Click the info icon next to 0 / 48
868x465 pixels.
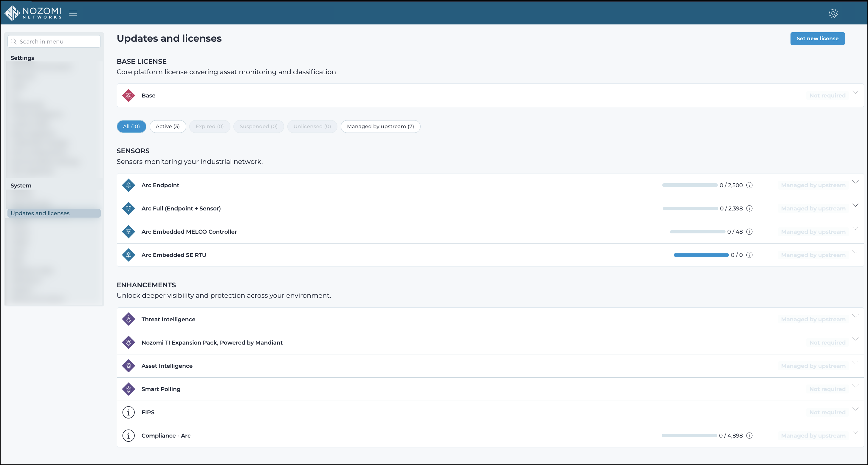(x=749, y=232)
